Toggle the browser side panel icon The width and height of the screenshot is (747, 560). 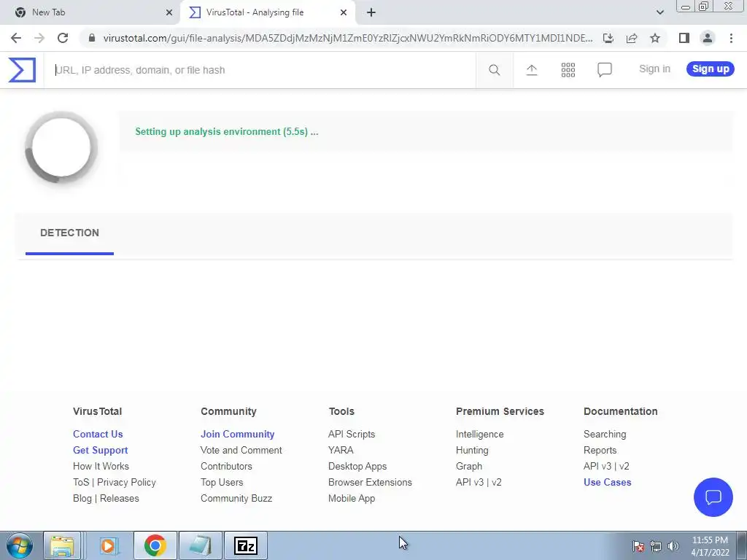(x=684, y=38)
